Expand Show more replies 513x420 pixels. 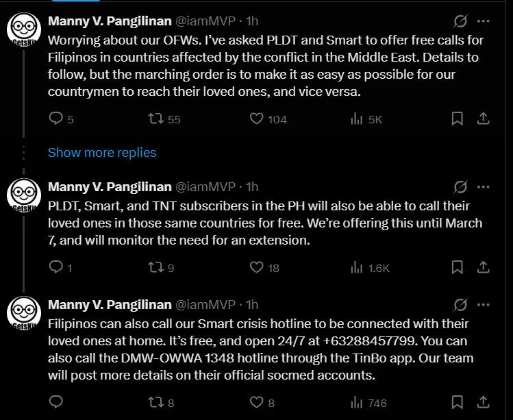pos(102,153)
